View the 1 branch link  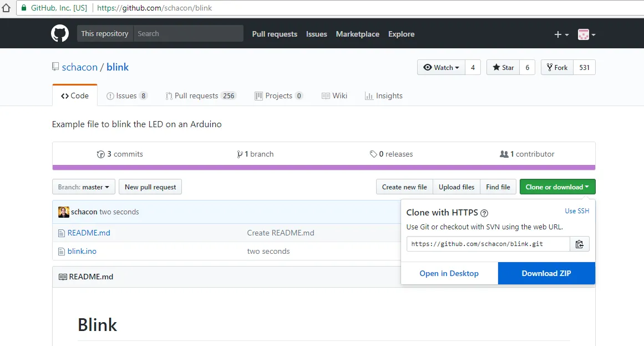[x=255, y=154]
